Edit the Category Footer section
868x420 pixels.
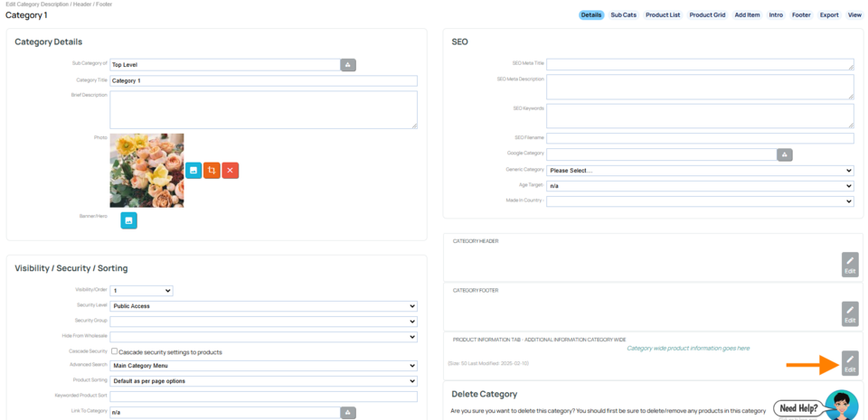850,314
